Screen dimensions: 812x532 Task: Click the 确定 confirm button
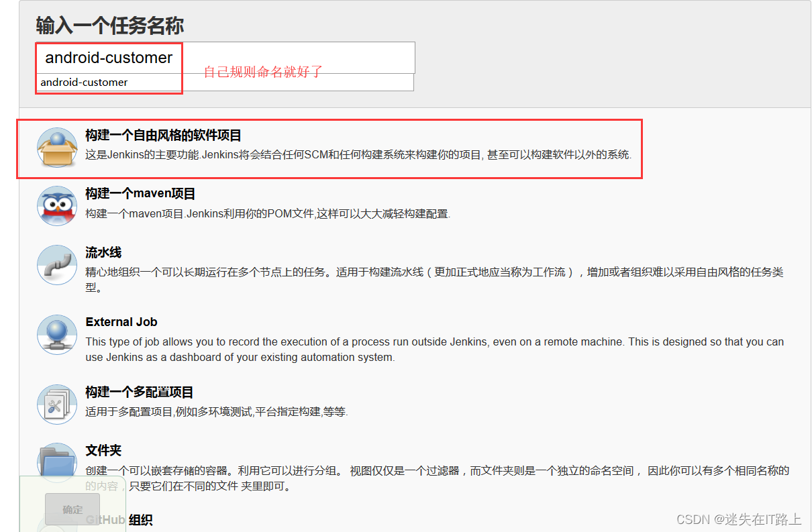pos(71,510)
